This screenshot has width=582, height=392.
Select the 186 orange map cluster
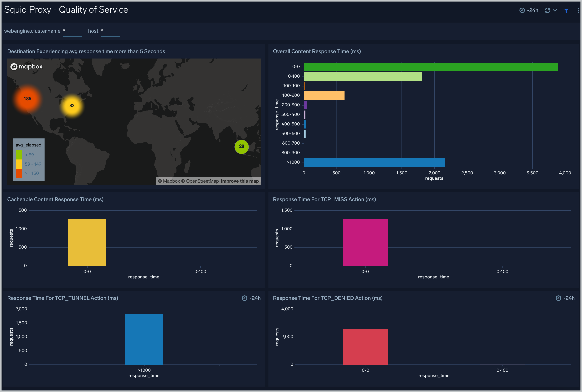pyautogui.click(x=27, y=99)
